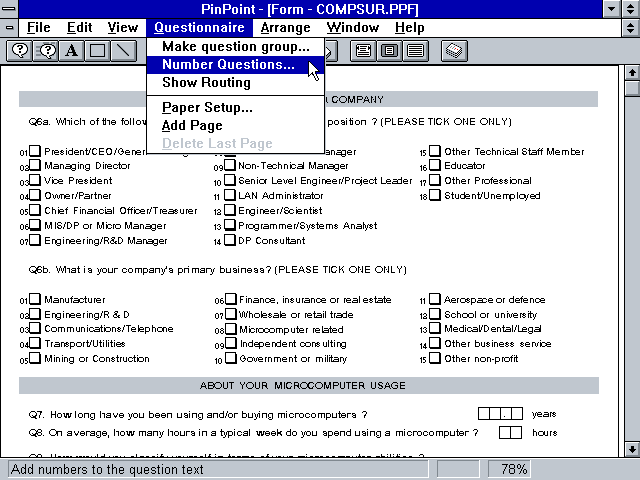
Task: Open the Edit menu
Action: pyautogui.click(x=79, y=28)
